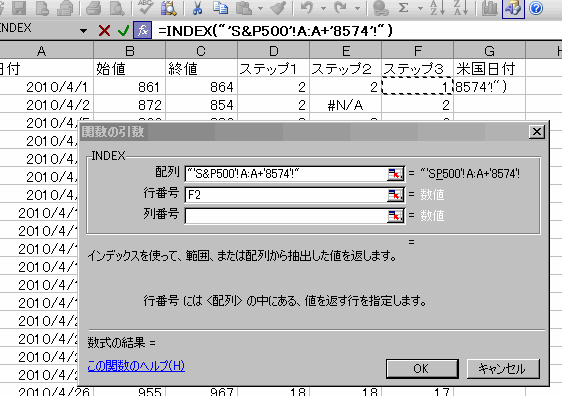Select the cell showing date 2010/4/26

(47, 391)
